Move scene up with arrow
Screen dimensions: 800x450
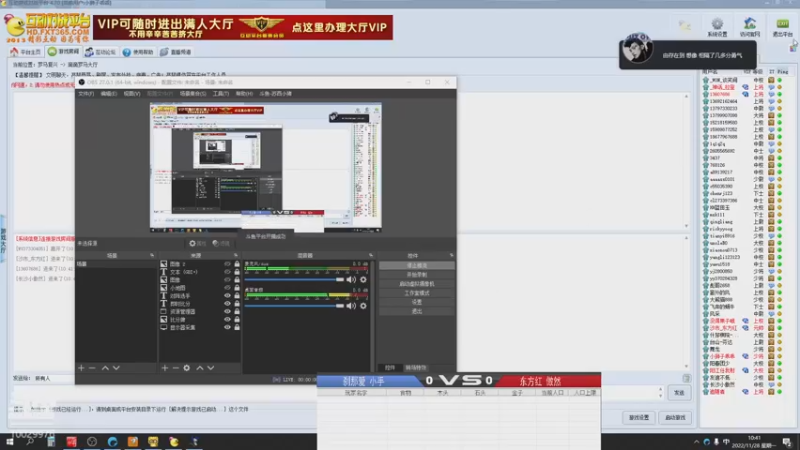[105, 368]
